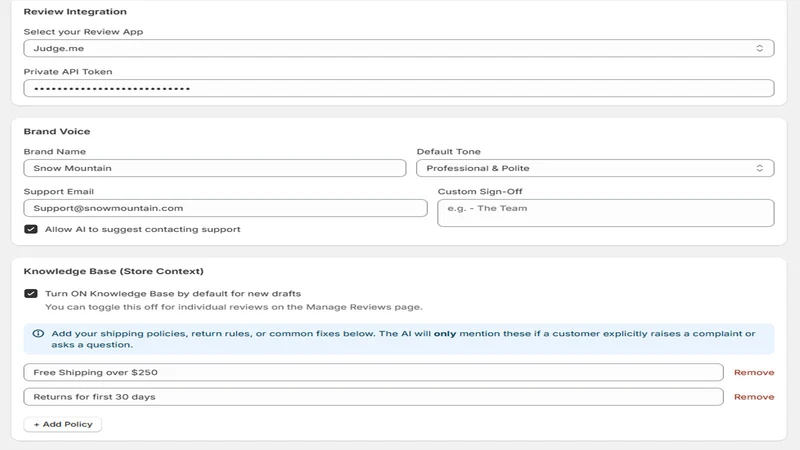Click the + Add Policy button
This screenshot has width=800, height=450.
63,424
